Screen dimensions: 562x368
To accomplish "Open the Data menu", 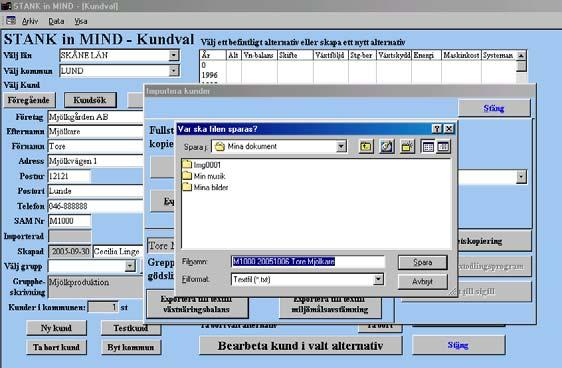I will tap(56, 21).
